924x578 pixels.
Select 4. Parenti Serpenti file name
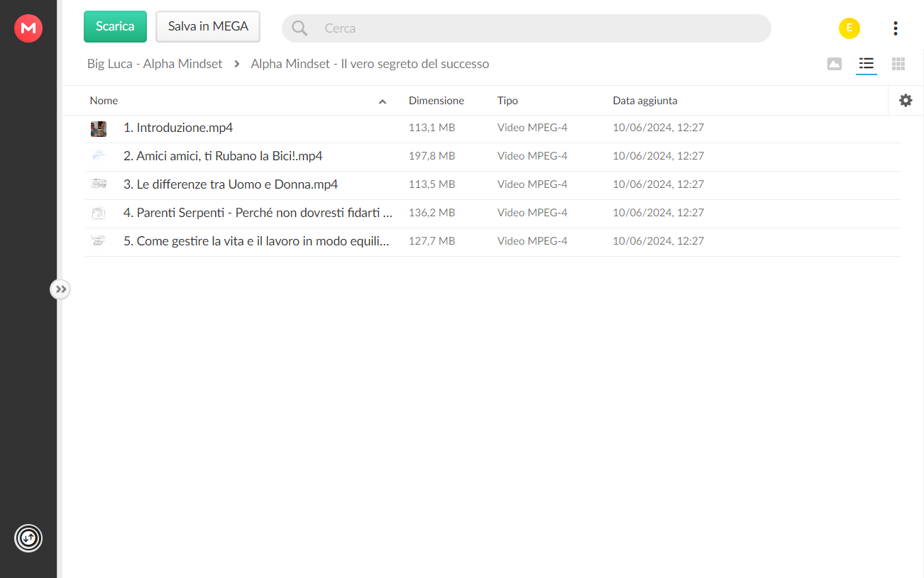click(x=258, y=213)
